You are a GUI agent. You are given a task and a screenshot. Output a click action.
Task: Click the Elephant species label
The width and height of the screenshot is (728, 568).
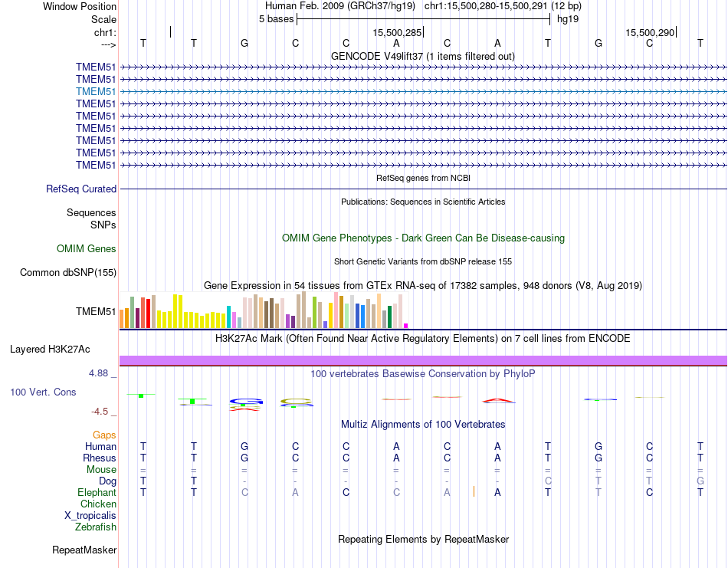[97, 492]
